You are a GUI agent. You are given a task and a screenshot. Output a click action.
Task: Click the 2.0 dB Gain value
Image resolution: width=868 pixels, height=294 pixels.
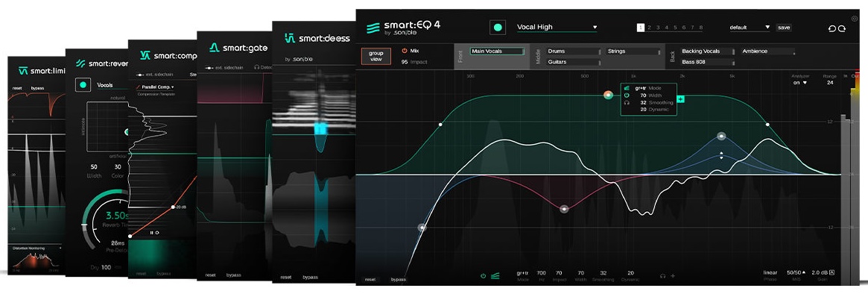click(820, 272)
